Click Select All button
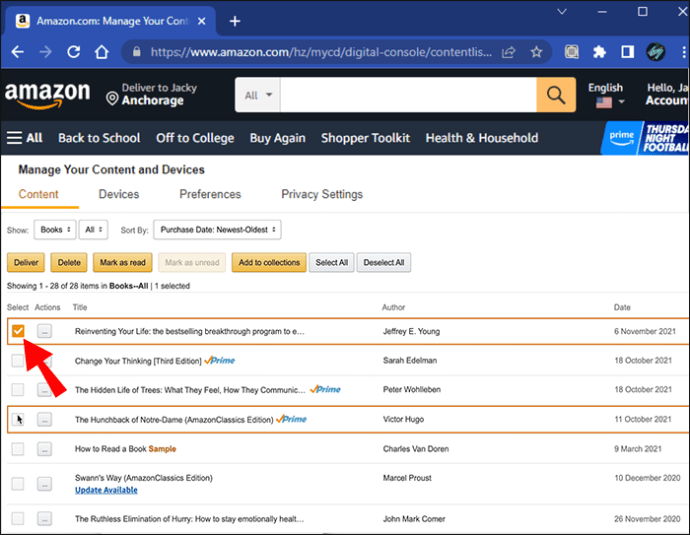690x535 pixels. coord(331,262)
